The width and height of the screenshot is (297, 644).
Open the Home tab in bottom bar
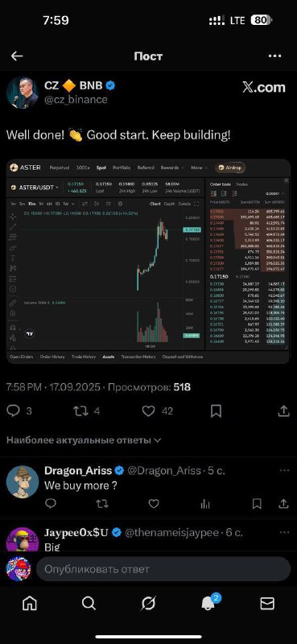click(x=30, y=603)
